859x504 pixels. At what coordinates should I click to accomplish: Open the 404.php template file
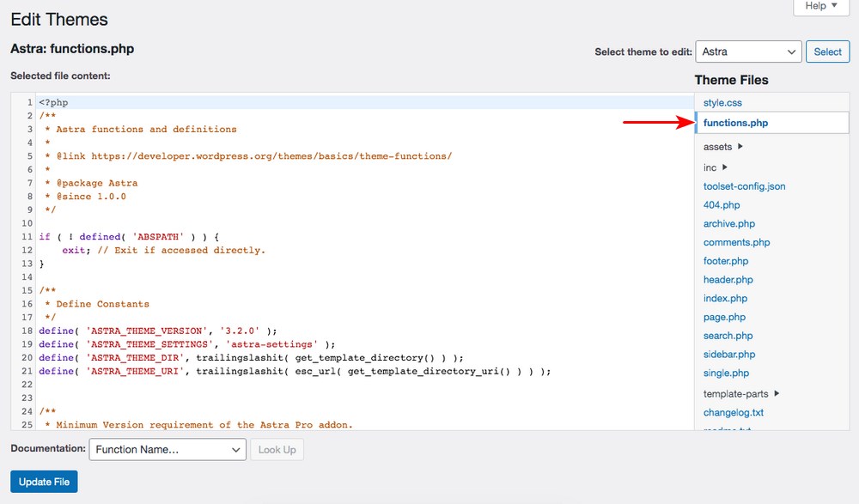(722, 205)
